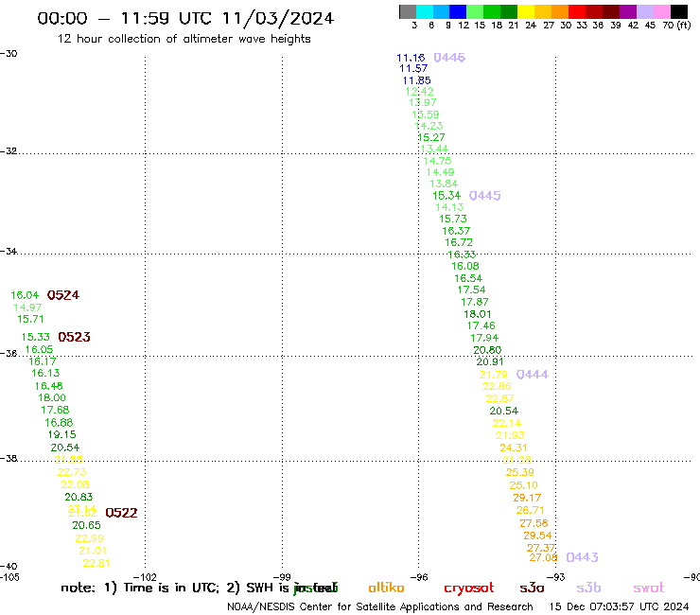
Task: Click the reading 20.65
Action: (x=87, y=525)
